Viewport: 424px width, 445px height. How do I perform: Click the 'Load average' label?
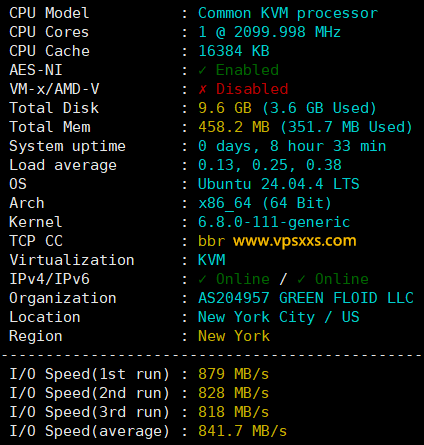pyautogui.click(x=63, y=166)
